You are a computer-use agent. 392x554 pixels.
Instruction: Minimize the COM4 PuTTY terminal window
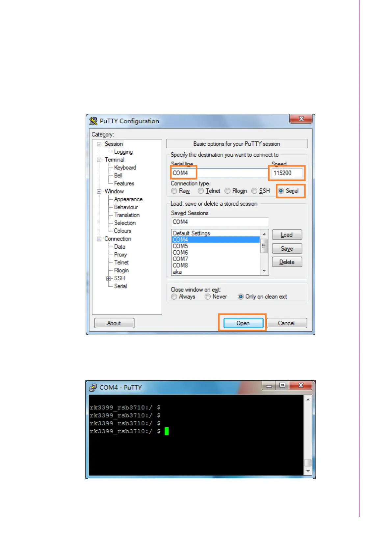coord(269,385)
